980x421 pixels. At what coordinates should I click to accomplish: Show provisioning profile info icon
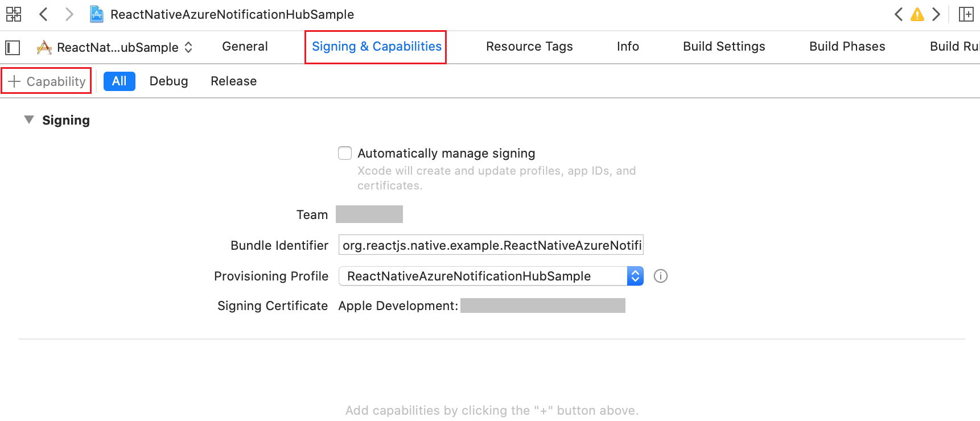click(x=661, y=276)
